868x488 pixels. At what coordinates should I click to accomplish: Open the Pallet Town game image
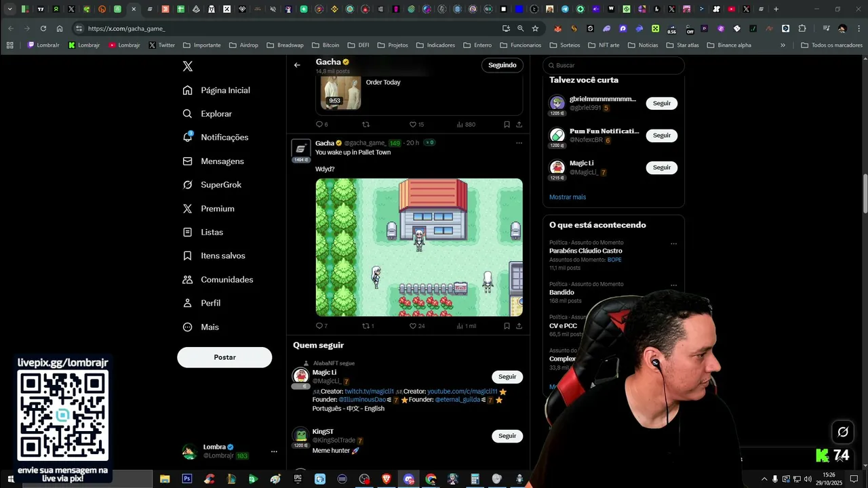[419, 247]
